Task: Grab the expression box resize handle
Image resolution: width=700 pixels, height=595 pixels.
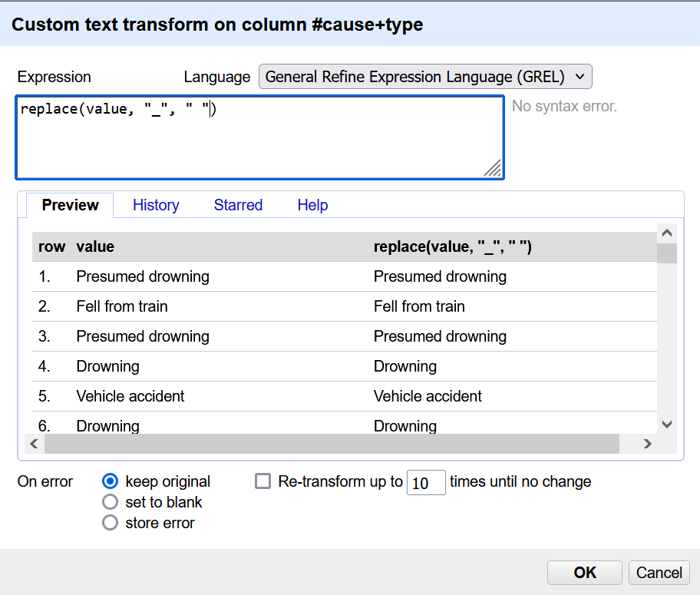Action: point(493,169)
